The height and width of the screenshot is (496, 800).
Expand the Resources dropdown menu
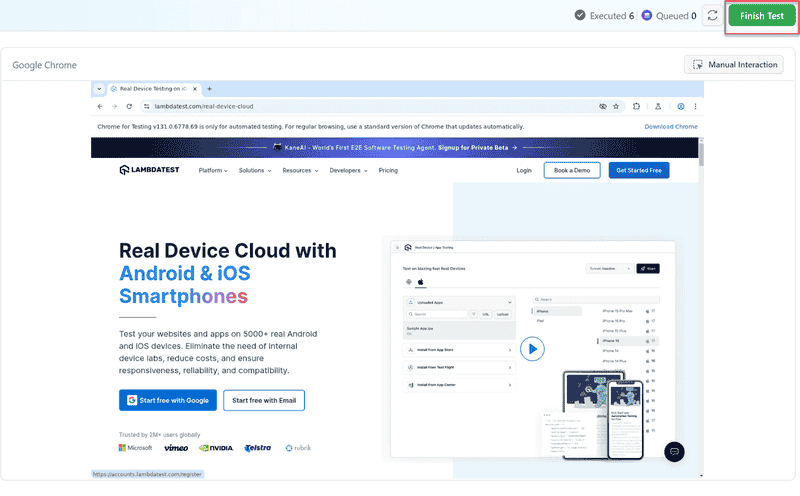[x=300, y=171]
